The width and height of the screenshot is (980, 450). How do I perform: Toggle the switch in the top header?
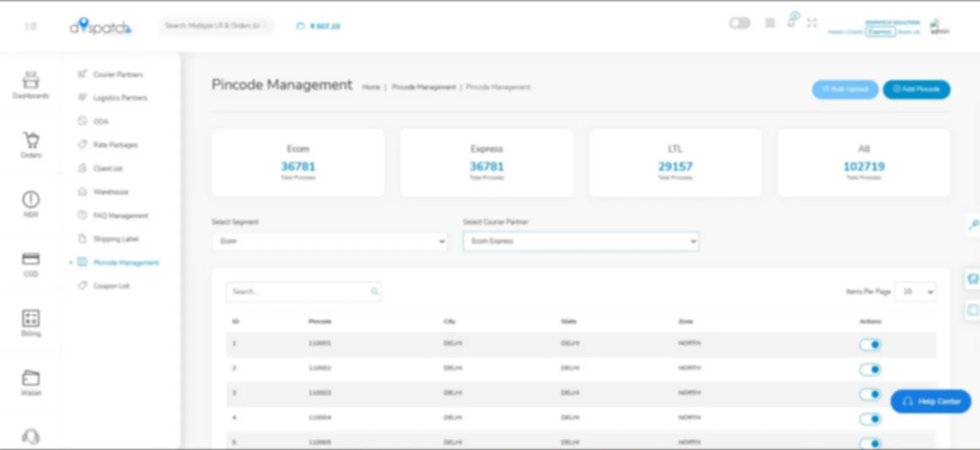click(x=739, y=23)
